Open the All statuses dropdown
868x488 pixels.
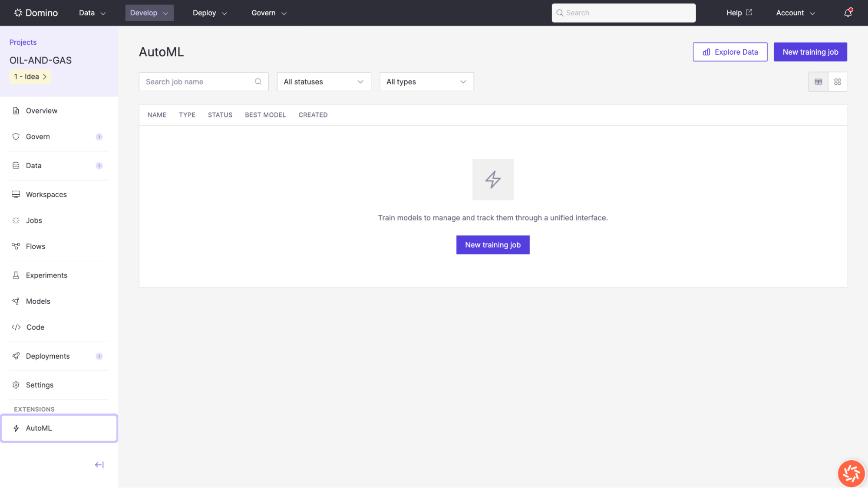tap(323, 82)
